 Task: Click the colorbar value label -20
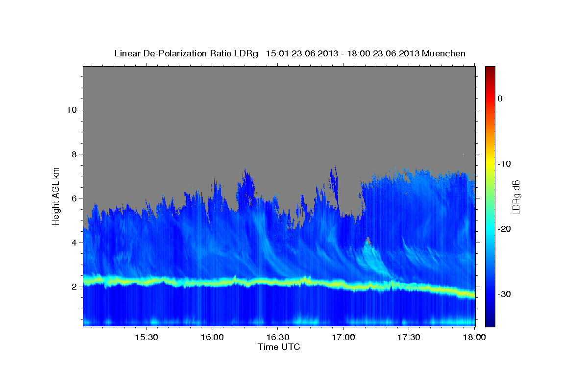pos(505,229)
